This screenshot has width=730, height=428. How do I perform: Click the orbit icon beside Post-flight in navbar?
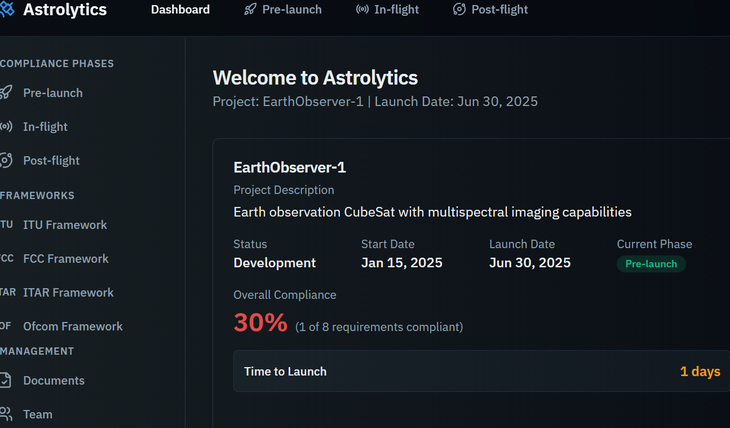tap(459, 10)
